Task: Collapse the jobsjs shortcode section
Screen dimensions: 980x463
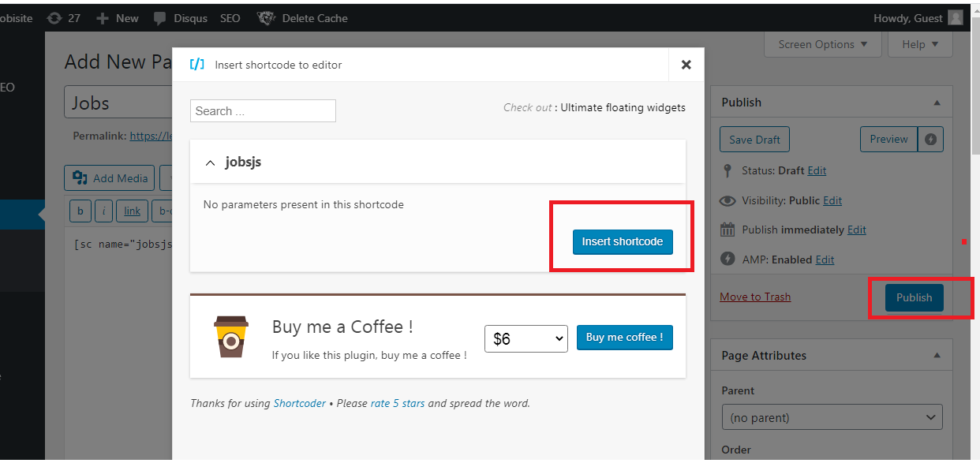Action: tap(210, 162)
